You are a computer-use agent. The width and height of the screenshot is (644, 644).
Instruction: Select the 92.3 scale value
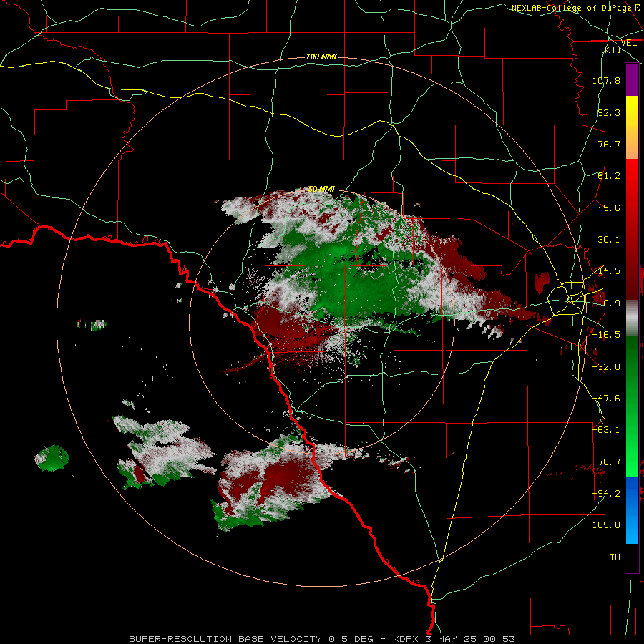tap(609, 112)
